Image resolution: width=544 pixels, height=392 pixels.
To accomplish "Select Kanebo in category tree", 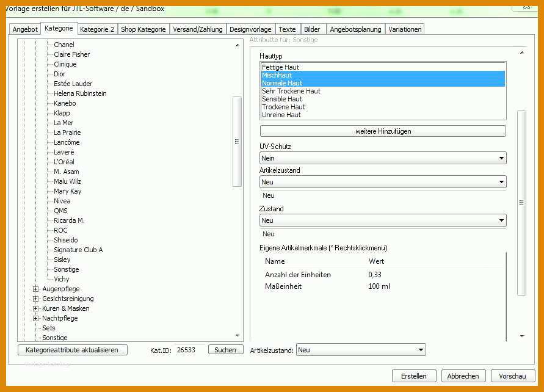I will click(65, 103).
